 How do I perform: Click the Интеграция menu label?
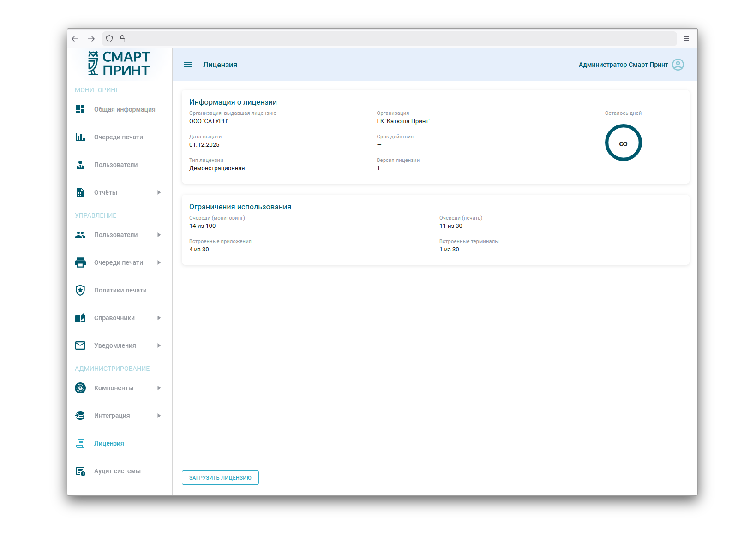pyautogui.click(x=112, y=416)
